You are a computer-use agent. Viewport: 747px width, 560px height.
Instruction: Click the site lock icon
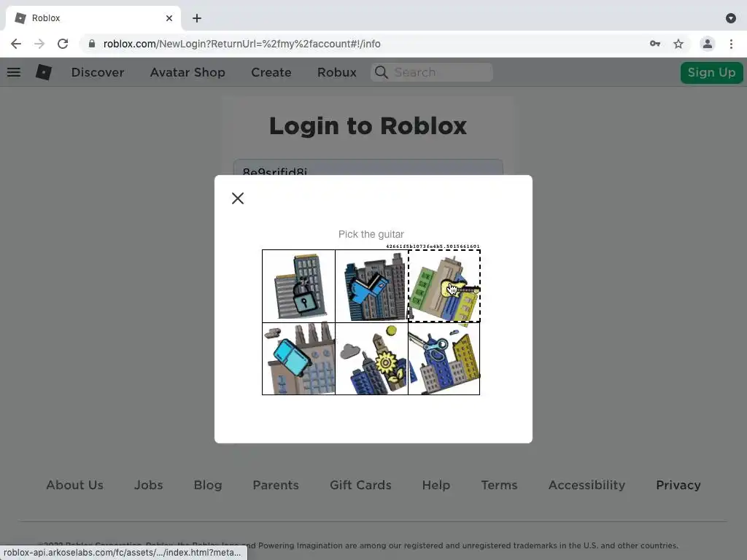[92, 44]
